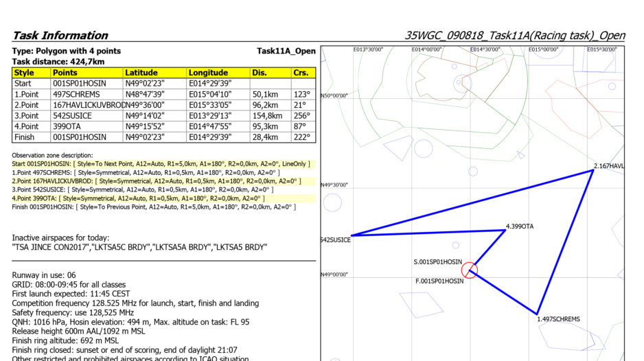
Task: Select the Inactive airspaces for today text
Action: pyautogui.click(x=56, y=237)
